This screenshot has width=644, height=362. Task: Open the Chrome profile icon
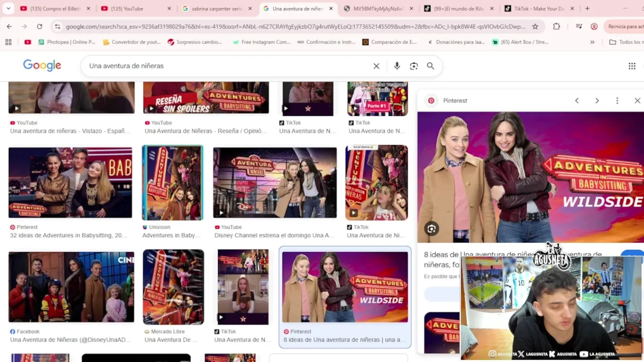(x=594, y=26)
